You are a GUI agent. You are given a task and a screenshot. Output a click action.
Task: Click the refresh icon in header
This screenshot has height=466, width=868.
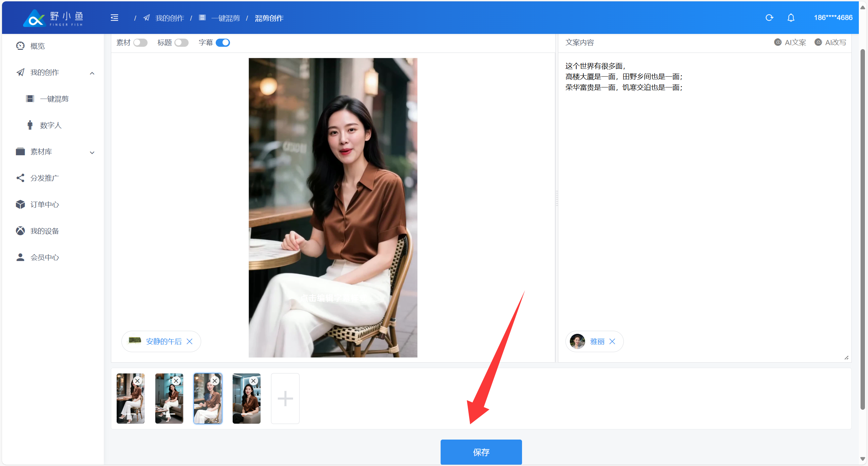pos(769,18)
